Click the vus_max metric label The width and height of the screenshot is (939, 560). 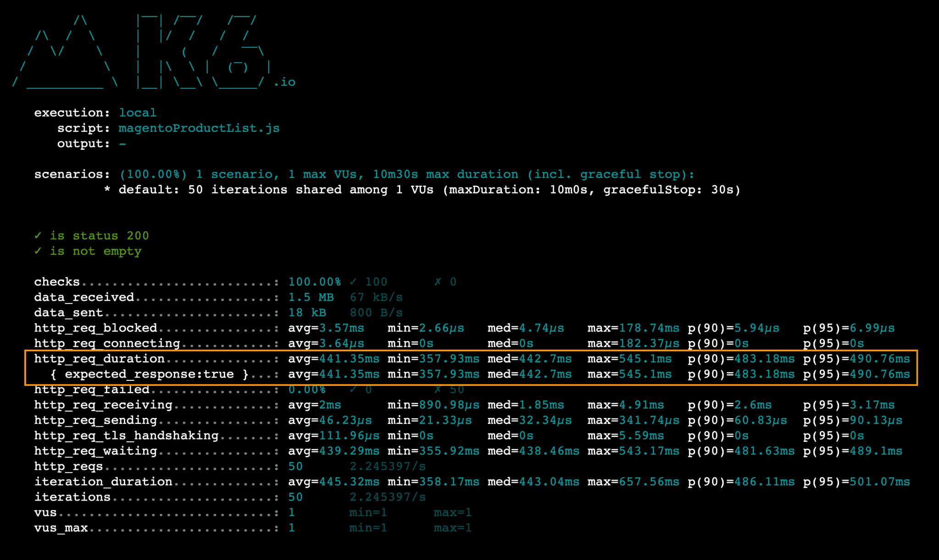click(61, 528)
